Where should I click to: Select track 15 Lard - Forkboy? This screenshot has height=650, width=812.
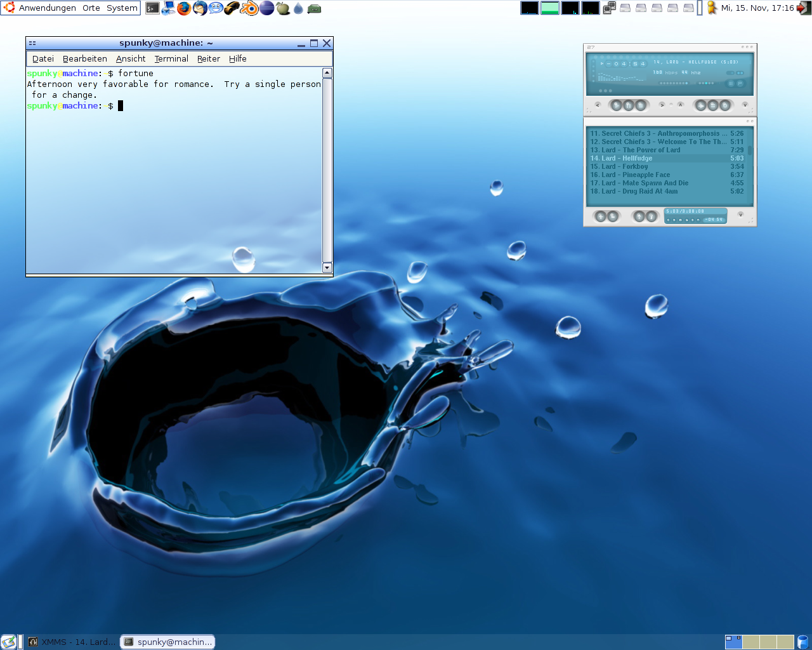(x=634, y=166)
